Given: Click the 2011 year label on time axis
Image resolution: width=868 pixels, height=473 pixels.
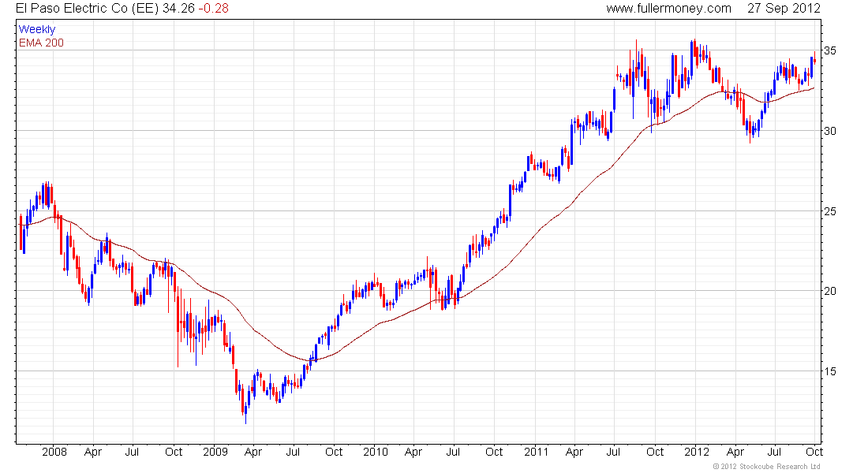Looking at the screenshot, I should [536, 452].
